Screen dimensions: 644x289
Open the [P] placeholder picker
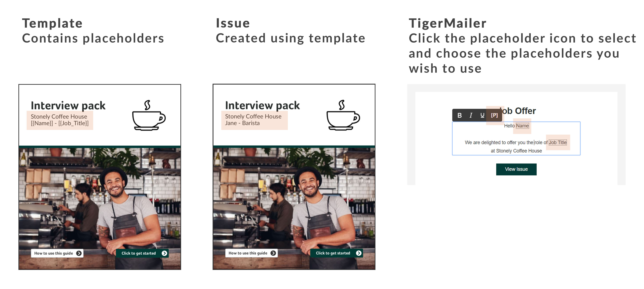tap(494, 115)
